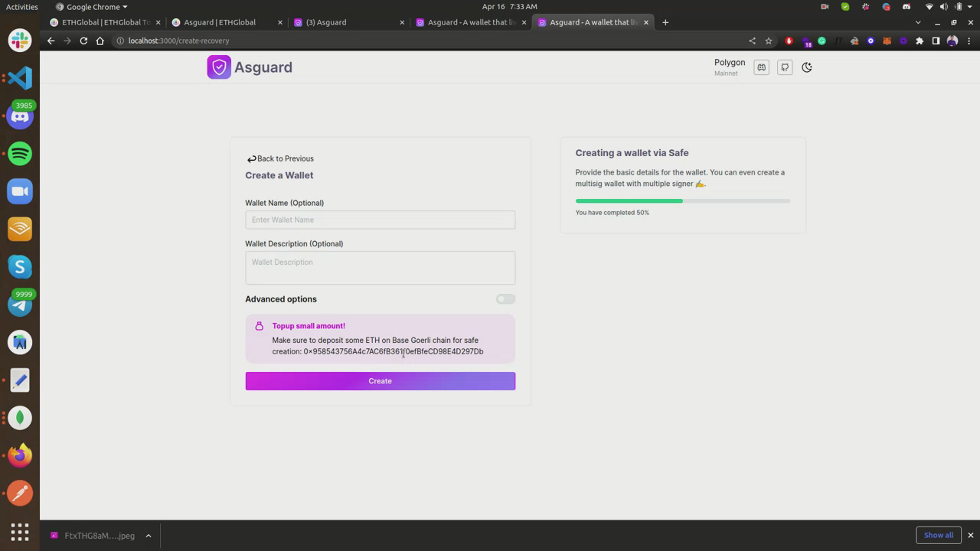This screenshot has height=551, width=980.
Task: Open the red stop-hand adblock extension
Action: point(789,41)
